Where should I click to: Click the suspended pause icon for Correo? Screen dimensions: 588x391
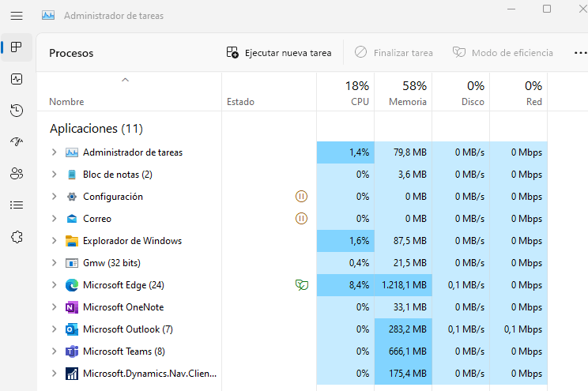[x=301, y=219]
